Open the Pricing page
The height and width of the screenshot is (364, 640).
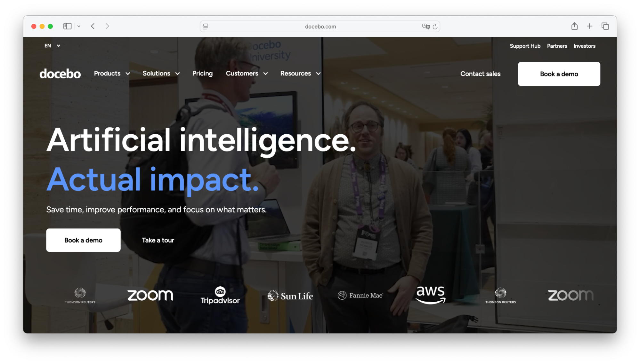tap(202, 74)
